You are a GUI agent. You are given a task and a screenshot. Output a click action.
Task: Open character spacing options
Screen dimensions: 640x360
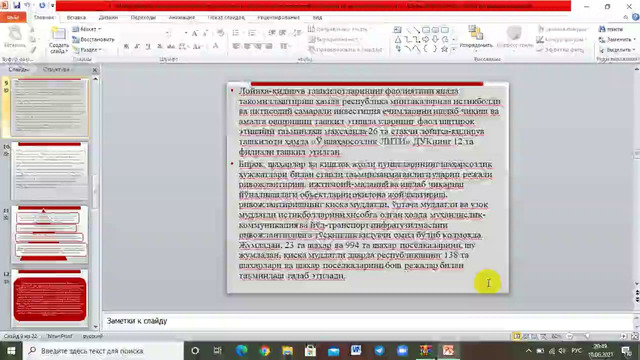tap(184, 47)
